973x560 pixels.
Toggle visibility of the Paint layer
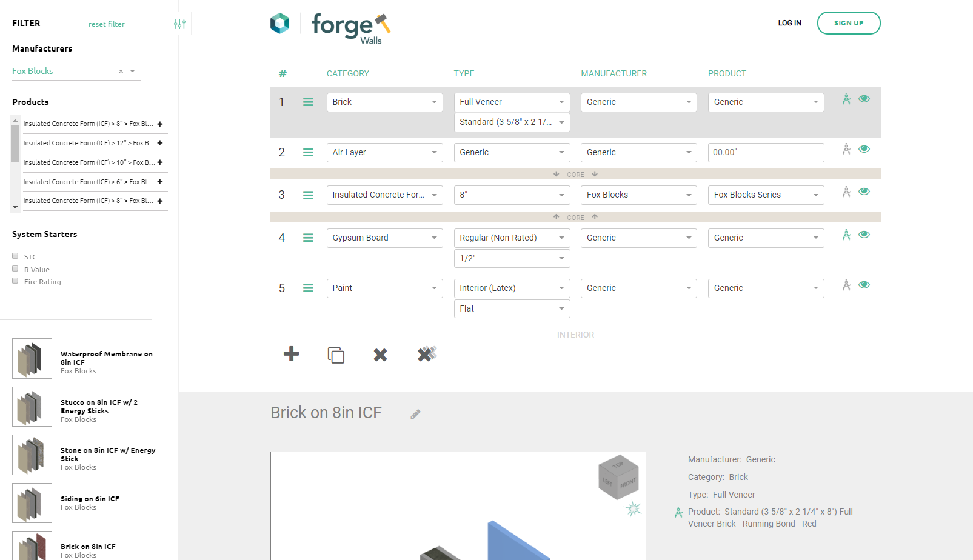tap(864, 285)
